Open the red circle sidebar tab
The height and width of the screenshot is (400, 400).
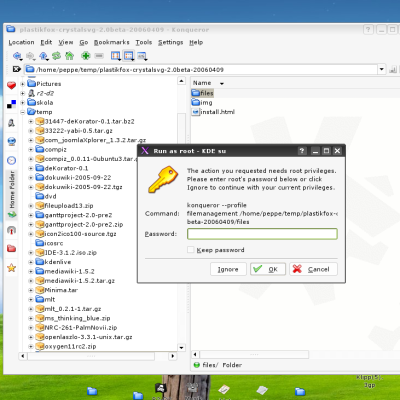coord(11,230)
